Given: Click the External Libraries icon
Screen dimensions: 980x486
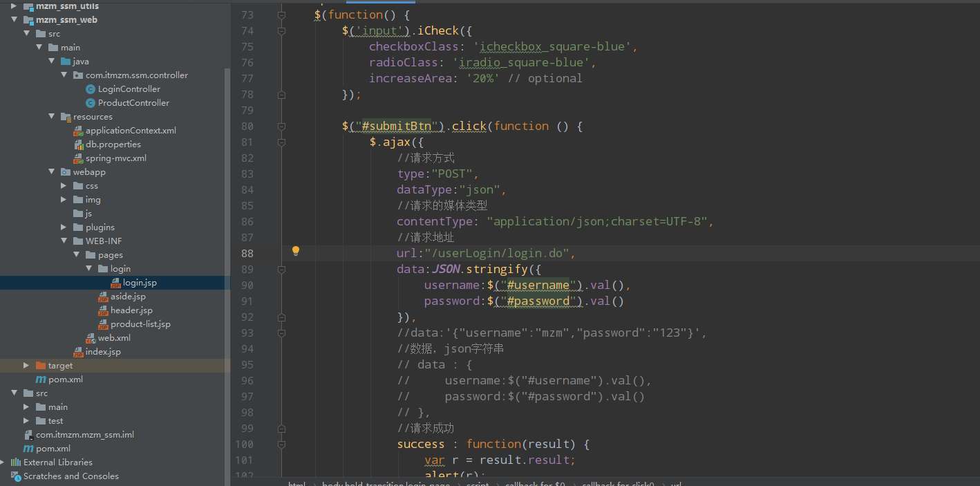Looking at the screenshot, I should (16, 462).
